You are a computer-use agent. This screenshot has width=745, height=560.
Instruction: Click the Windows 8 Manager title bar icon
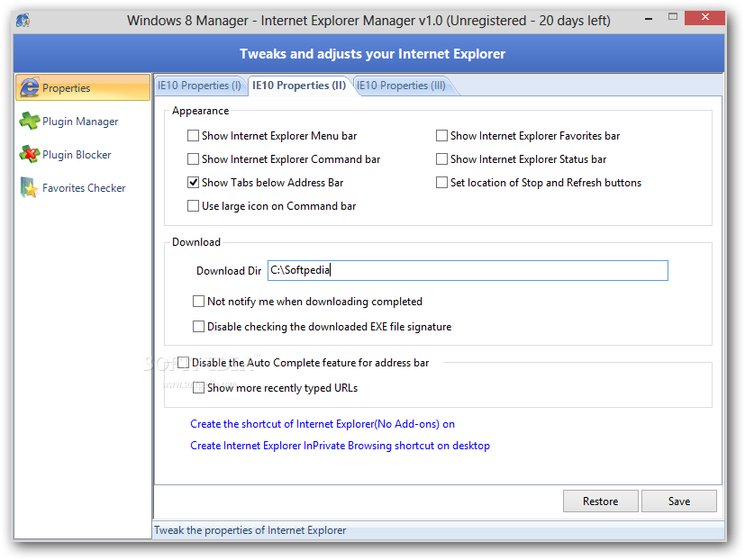pyautogui.click(x=23, y=21)
